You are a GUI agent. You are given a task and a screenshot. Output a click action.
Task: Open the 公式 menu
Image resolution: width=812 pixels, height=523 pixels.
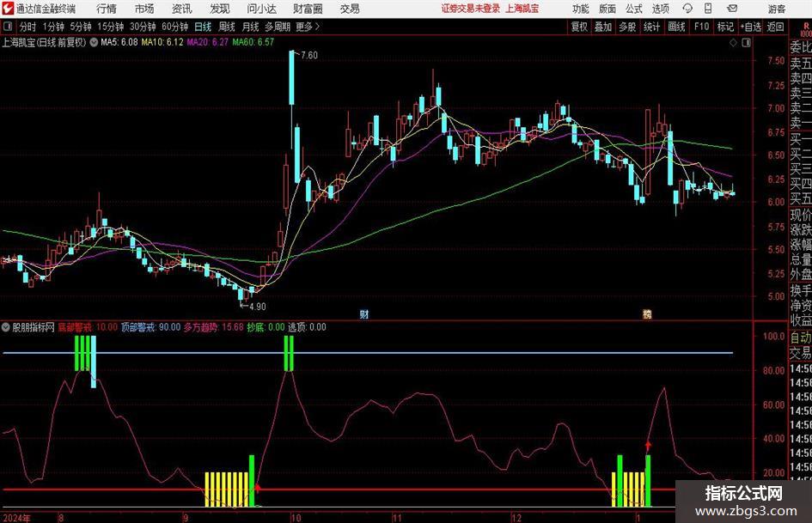click(634, 9)
